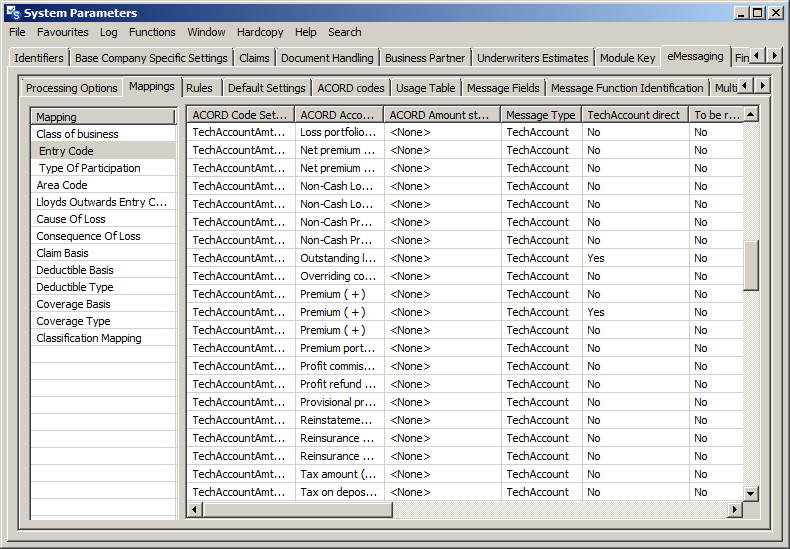790x549 pixels.
Task: Select Entry Code mapping
Action: coord(103,151)
